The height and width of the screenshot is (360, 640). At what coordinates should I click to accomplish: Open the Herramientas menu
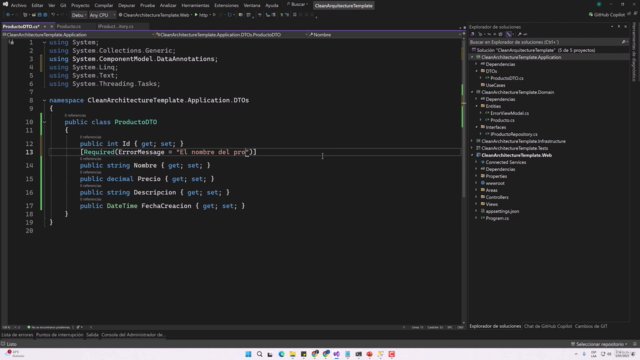pyautogui.click(x=195, y=5)
